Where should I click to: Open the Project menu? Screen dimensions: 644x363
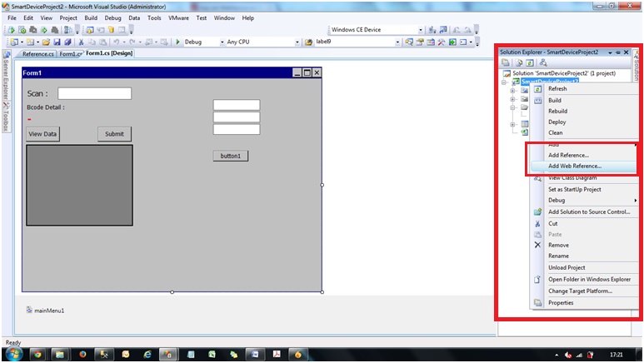pos(68,18)
